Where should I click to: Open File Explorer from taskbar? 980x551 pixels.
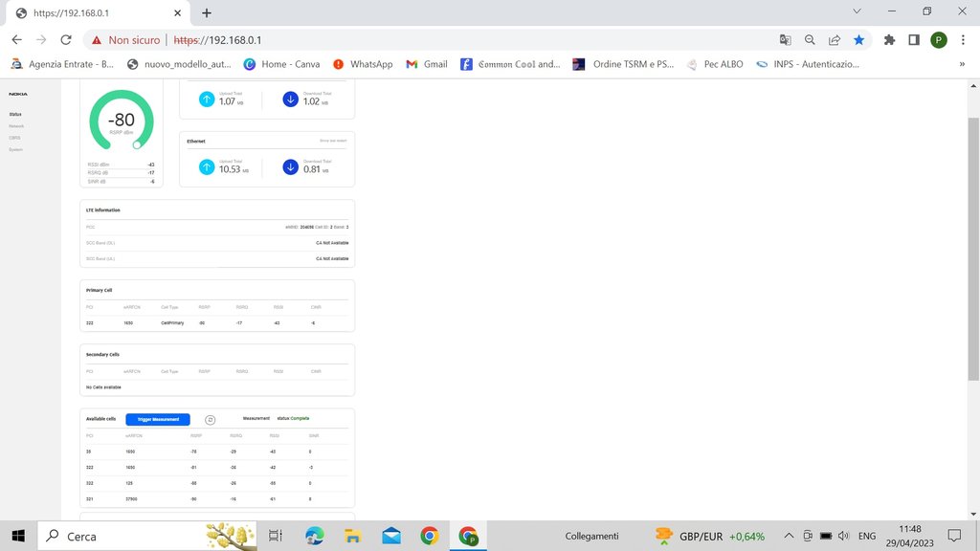[x=352, y=536]
